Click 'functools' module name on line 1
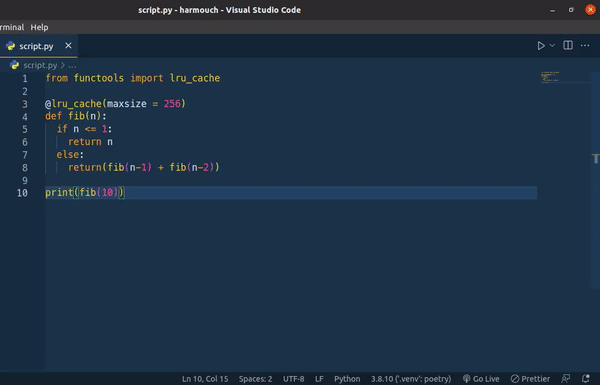This screenshot has width=600, height=385. pos(99,78)
